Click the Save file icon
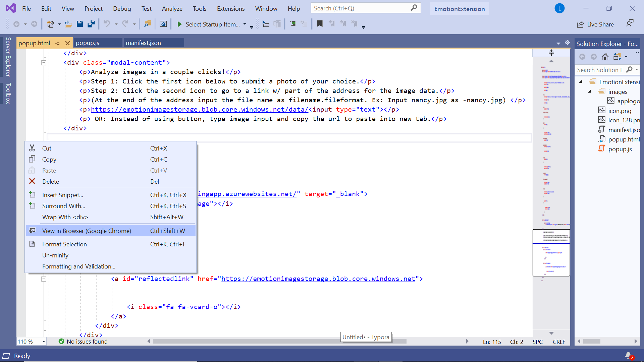Screen dimensions: 644x362 pyautogui.click(x=79, y=24)
